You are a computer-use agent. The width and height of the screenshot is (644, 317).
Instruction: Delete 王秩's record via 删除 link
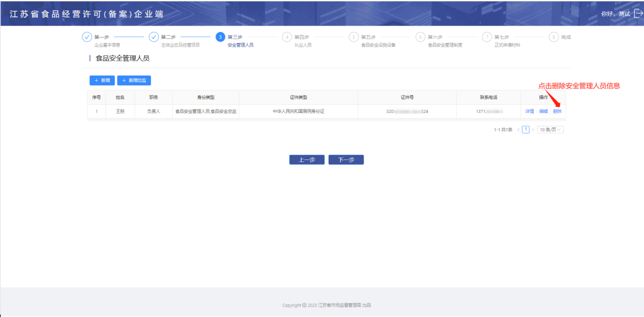click(557, 111)
